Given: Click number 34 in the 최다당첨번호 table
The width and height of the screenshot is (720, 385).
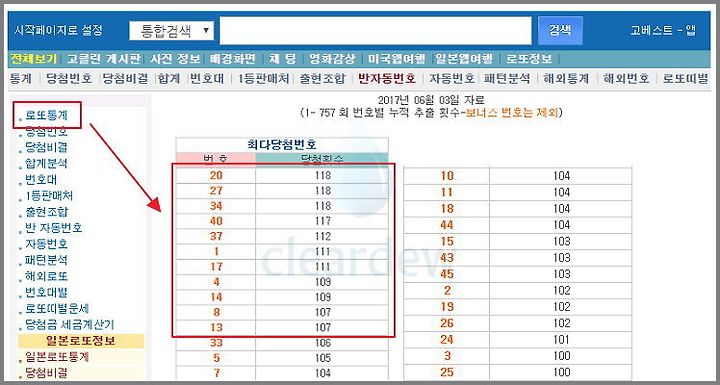Looking at the screenshot, I should pyautogui.click(x=216, y=206).
